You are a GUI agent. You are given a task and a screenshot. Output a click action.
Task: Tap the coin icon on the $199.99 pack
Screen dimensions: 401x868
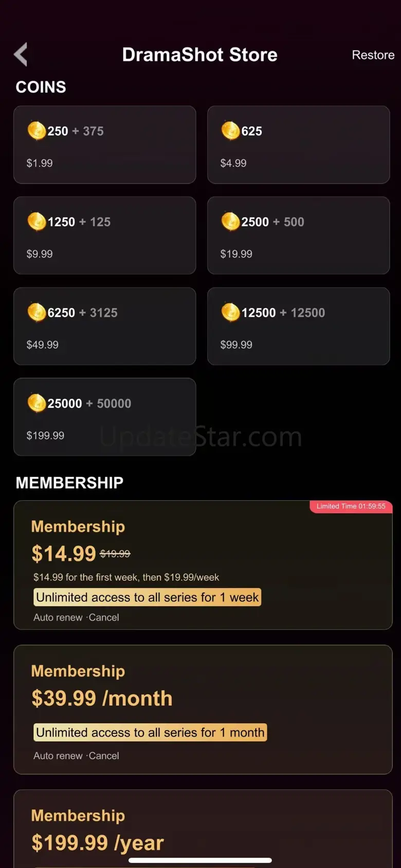(x=37, y=403)
